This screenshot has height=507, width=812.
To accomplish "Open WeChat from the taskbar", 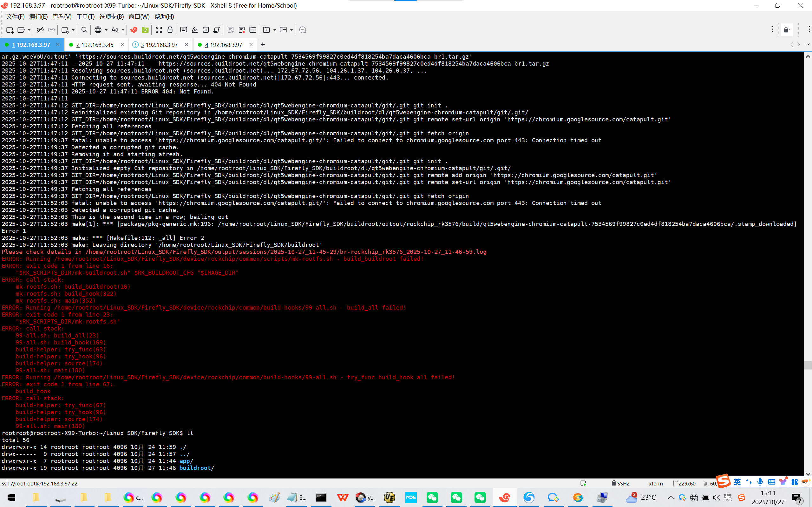I will tap(432, 497).
